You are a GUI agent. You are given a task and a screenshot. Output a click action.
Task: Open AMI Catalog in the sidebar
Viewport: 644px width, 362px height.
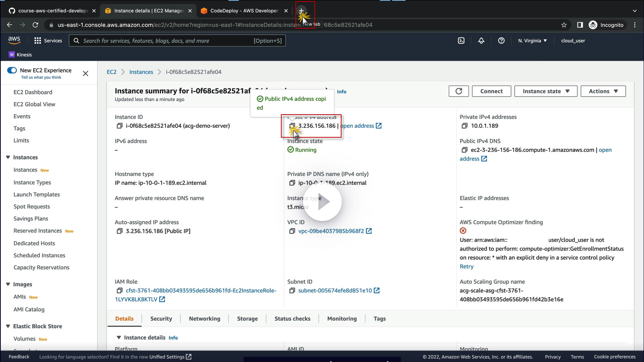click(x=29, y=310)
